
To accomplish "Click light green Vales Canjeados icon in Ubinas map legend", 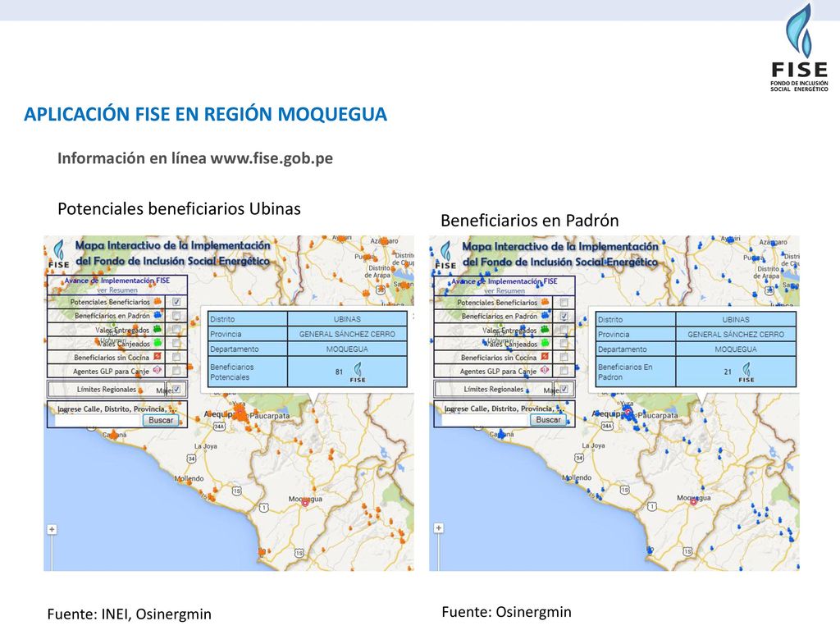I will (157, 342).
